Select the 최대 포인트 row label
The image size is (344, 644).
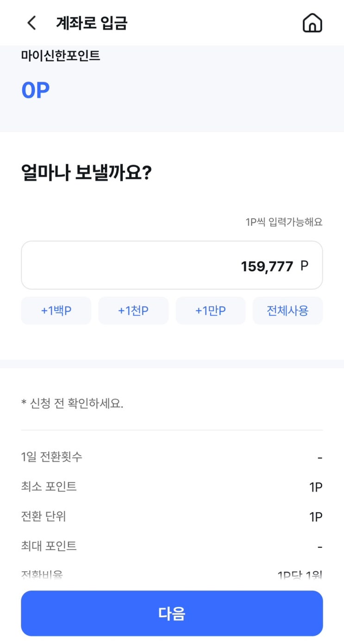click(x=49, y=546)
